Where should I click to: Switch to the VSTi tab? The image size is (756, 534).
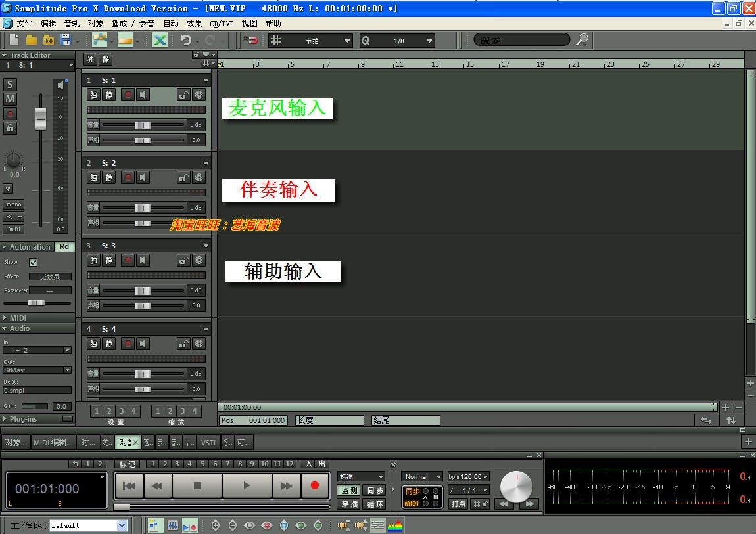[208, 443]
